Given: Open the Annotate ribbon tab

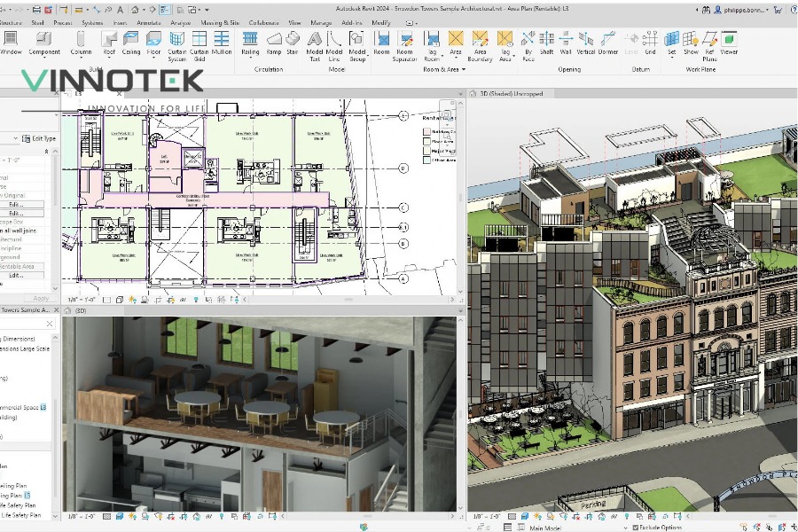Looking at the screenshot, I should pyautogui.click(x=149, y=23).
